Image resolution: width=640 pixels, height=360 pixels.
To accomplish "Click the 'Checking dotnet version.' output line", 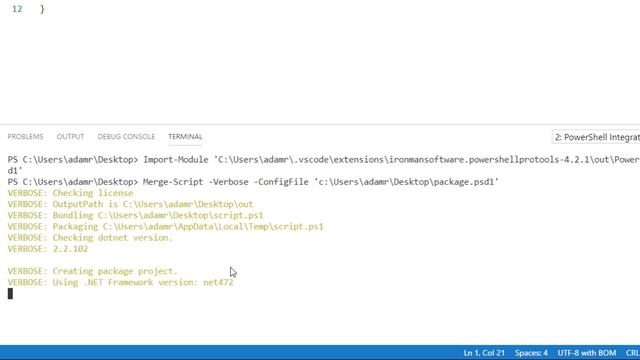I will point(90,238).
